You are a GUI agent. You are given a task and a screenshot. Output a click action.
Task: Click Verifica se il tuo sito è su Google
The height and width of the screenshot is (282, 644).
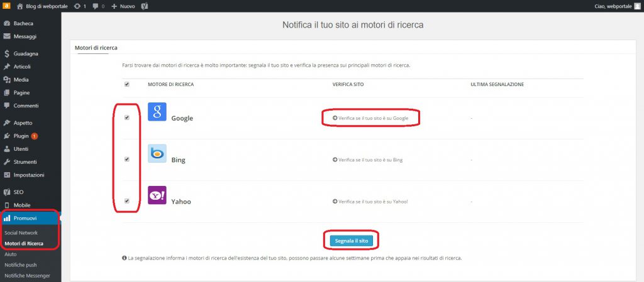pos(370,118)
